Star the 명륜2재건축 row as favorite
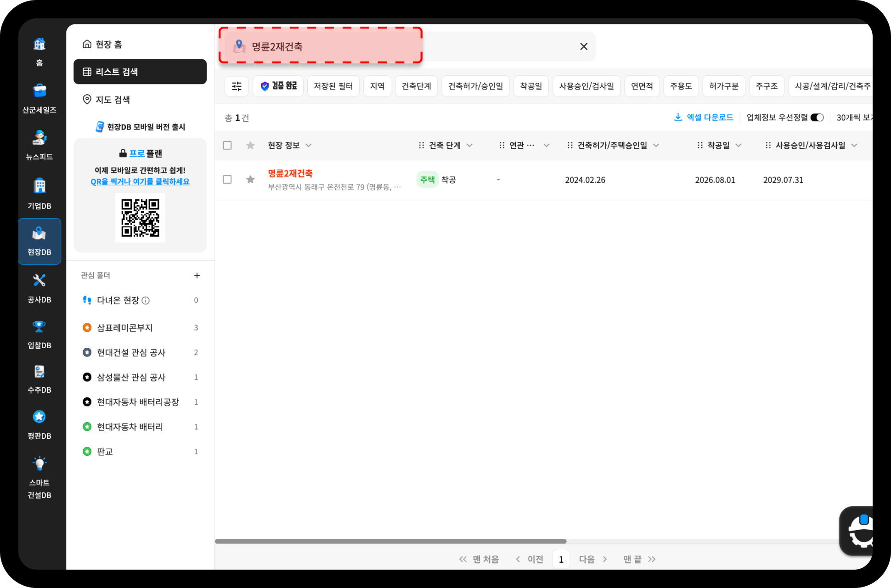The width and height of the screenshot is (891, 588). tap(250, 179)
